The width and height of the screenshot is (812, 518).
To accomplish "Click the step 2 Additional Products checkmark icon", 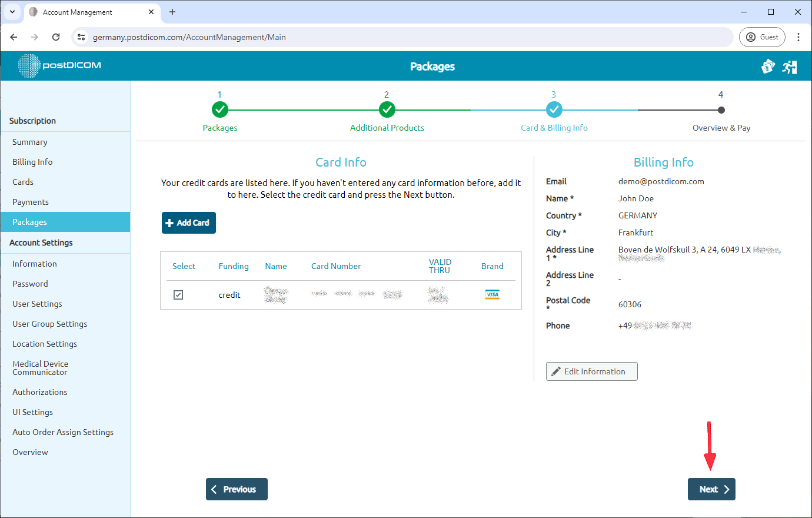I will (387, 109).
